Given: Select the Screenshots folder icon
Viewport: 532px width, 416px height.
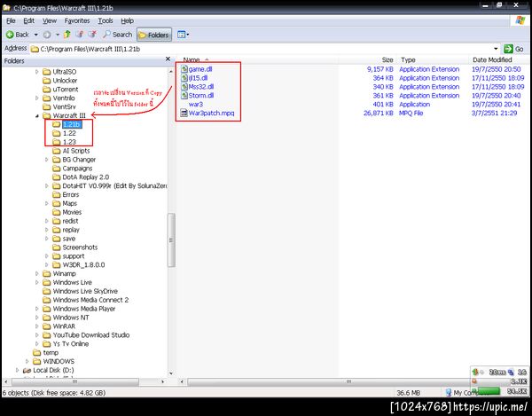Looking at the screenshot, I should coord(57,247).
